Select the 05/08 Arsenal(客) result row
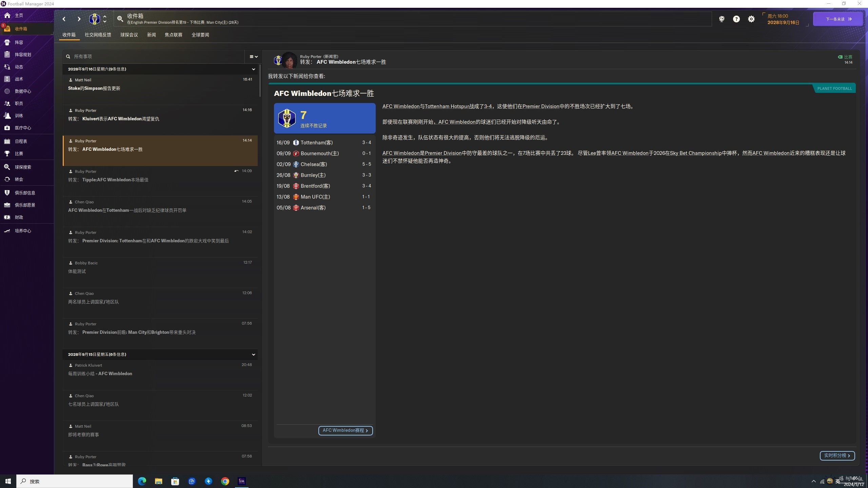This screenshot has width=868, height=488. pyautogui.click(x=324, y=208)
